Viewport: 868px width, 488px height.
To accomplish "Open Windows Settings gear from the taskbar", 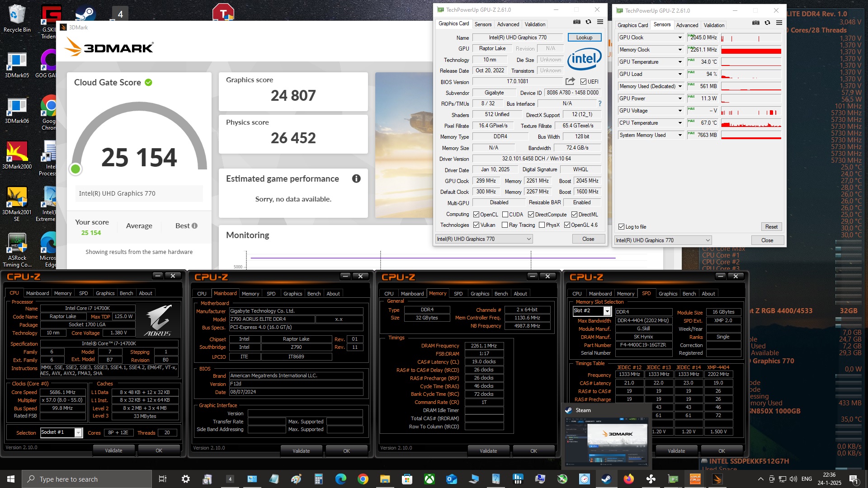I will point(185,479).
